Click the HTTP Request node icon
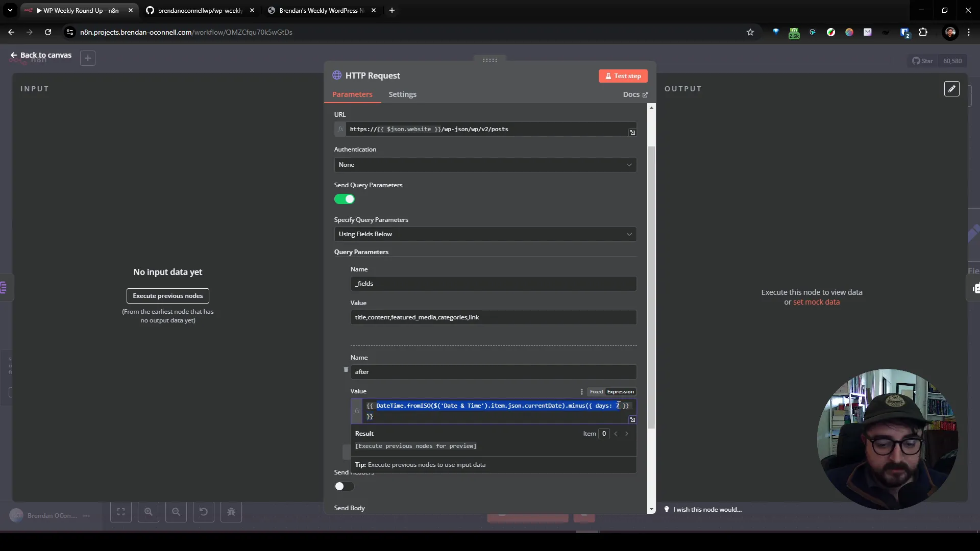The image size is (980, 551). pos(337,74)
